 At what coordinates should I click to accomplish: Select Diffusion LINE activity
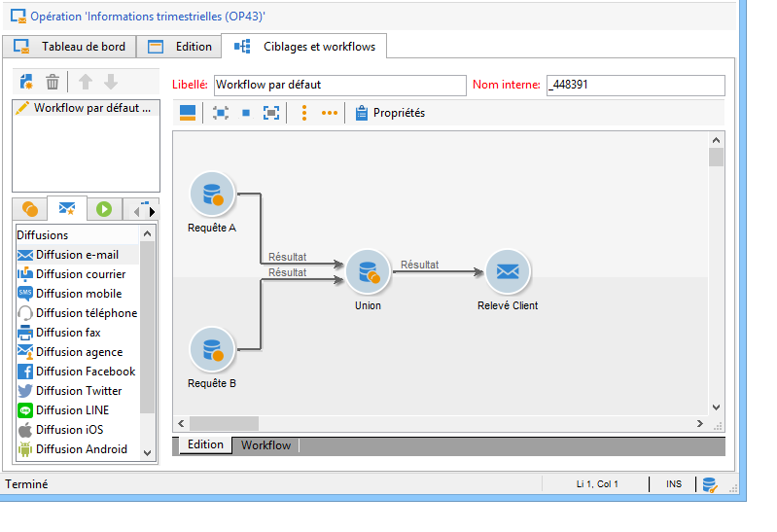(78, 410)
